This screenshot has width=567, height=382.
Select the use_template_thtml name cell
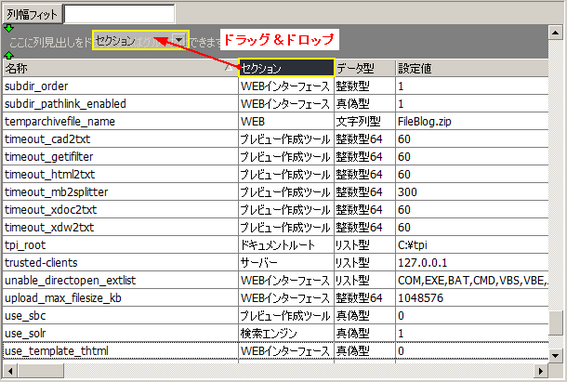point(120,351)
